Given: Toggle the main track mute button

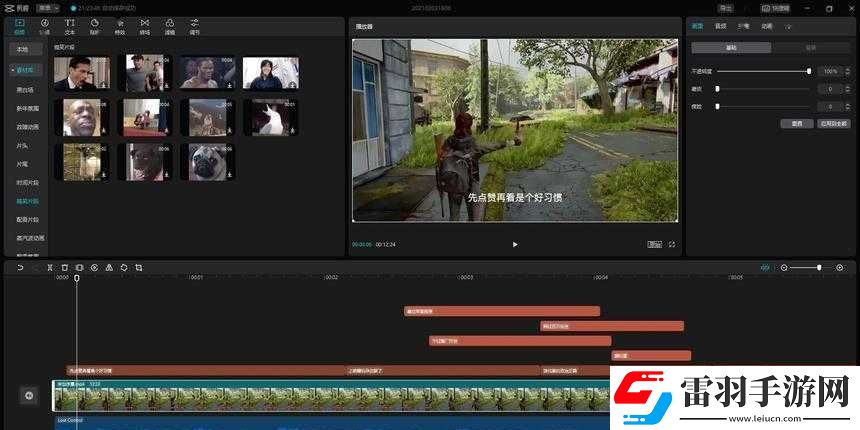Looking at the screenshot, I should tap(29, 395).
